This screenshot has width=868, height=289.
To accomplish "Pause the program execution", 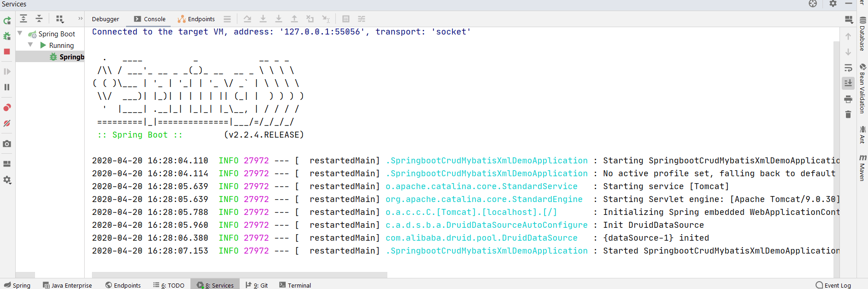I will coord(7,87).
